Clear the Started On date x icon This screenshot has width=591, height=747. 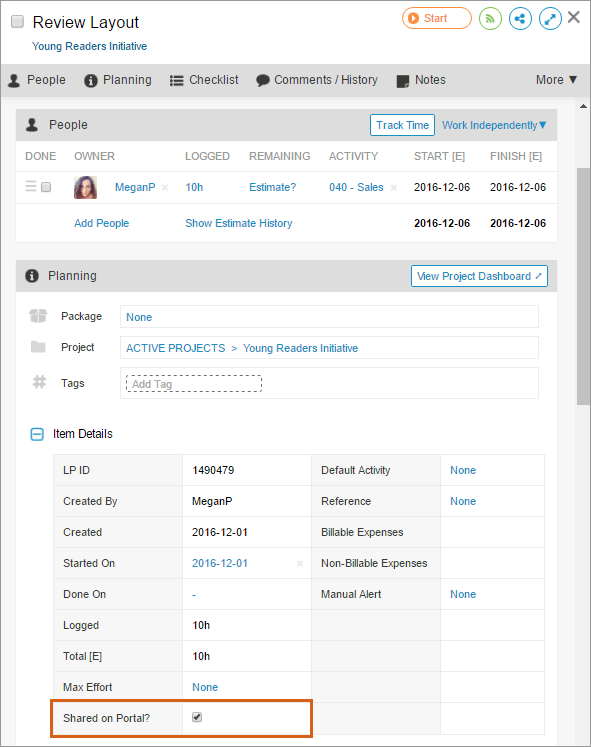coord(300,564)
